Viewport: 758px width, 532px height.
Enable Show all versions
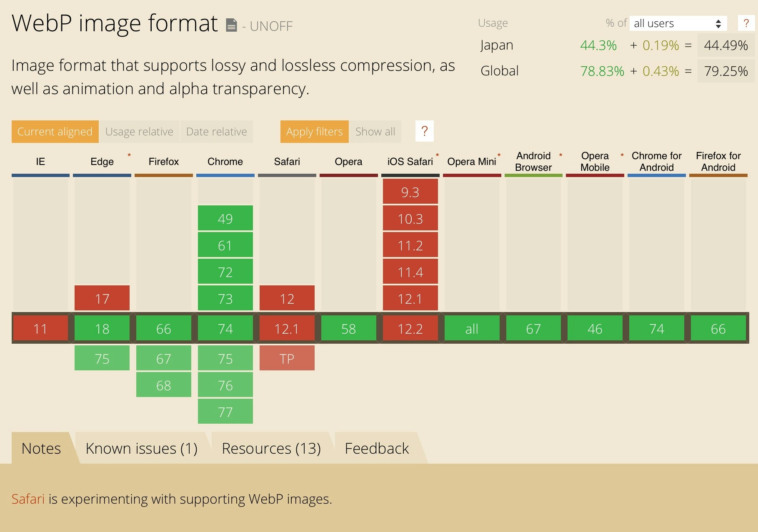coord(375,131)
